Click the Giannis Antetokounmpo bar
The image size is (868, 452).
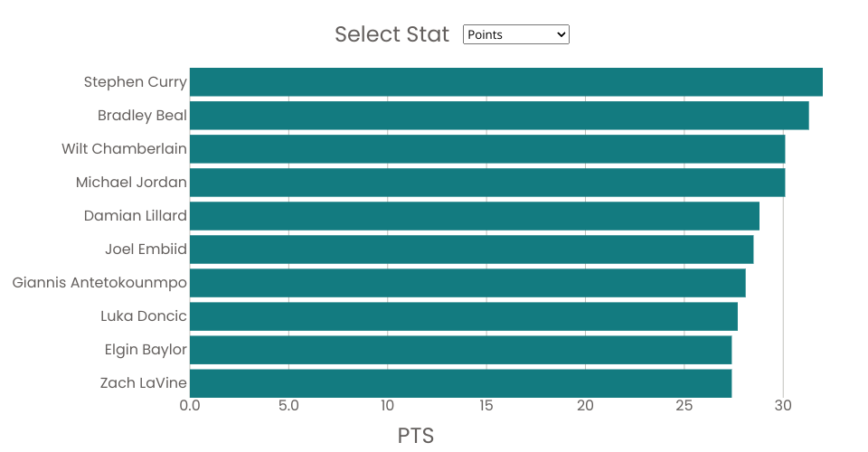[467, 283]
